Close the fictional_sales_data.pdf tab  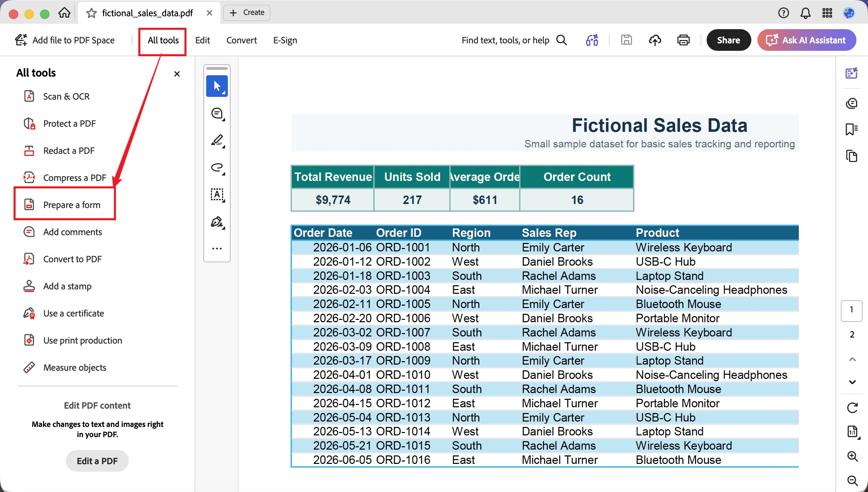(x=210, y=13)
